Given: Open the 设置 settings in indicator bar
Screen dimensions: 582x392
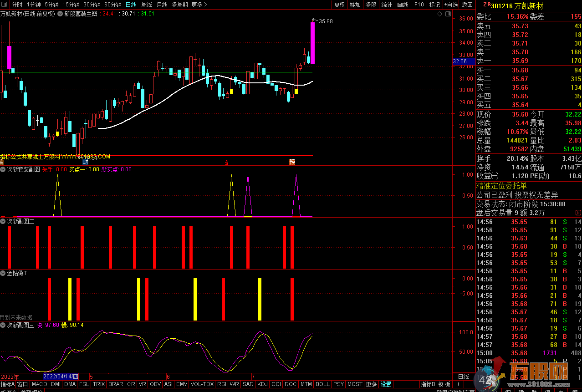Looking at the screenshot, I should pyautogui.click(x=386, y=384).
